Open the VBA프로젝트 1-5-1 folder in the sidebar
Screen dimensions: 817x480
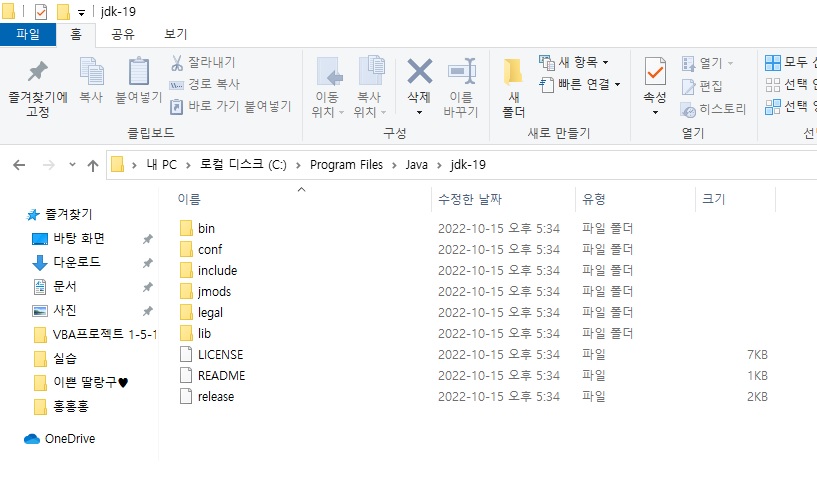pos(95,335)
